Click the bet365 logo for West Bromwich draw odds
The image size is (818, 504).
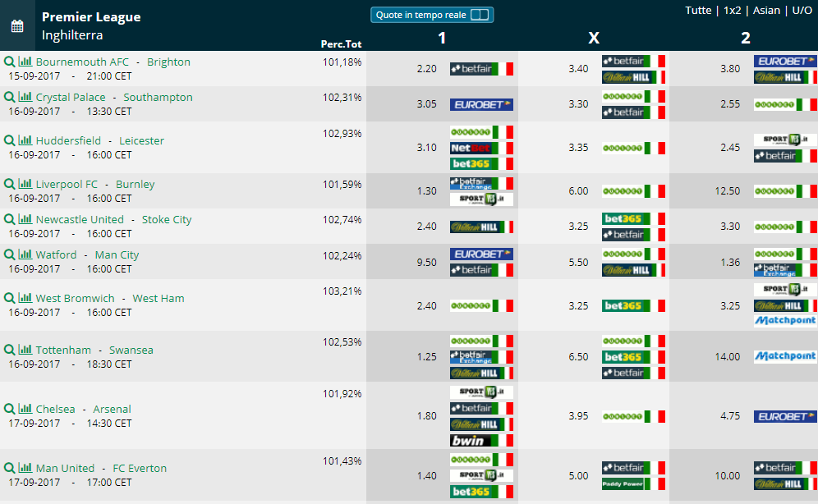(633, 305)
